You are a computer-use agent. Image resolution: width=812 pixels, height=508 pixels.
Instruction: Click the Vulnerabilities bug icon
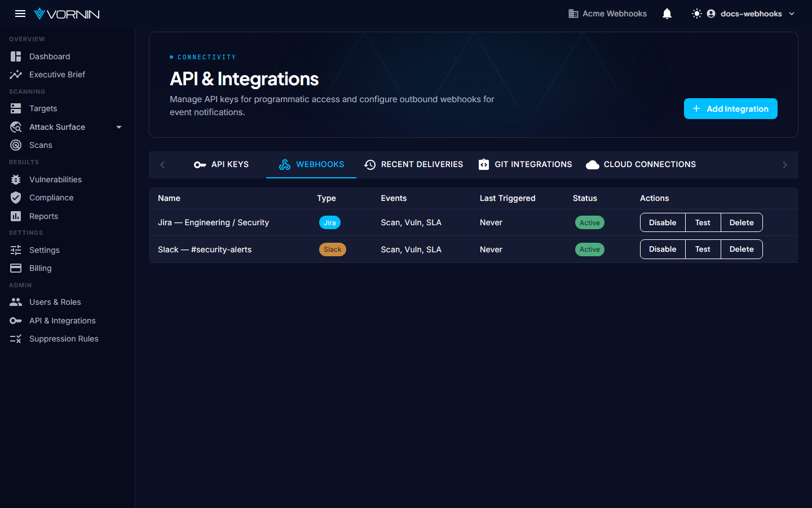(x=16, y=179)
